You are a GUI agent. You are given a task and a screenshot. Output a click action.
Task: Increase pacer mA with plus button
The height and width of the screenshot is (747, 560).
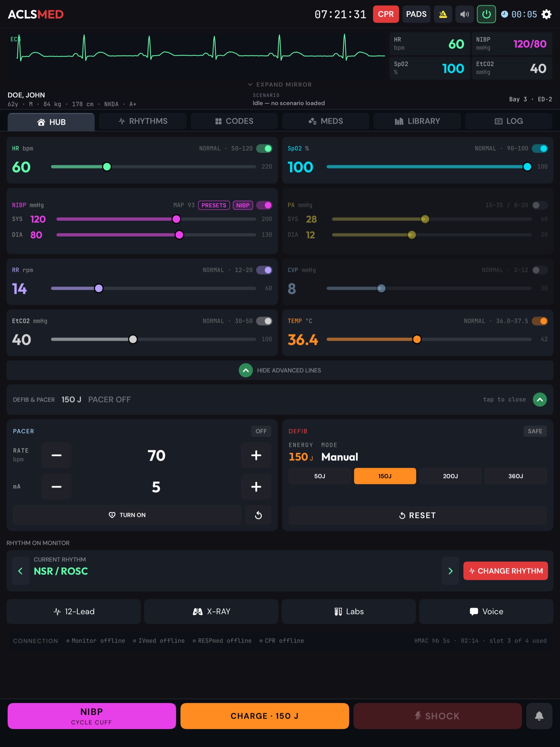(256, 487)
